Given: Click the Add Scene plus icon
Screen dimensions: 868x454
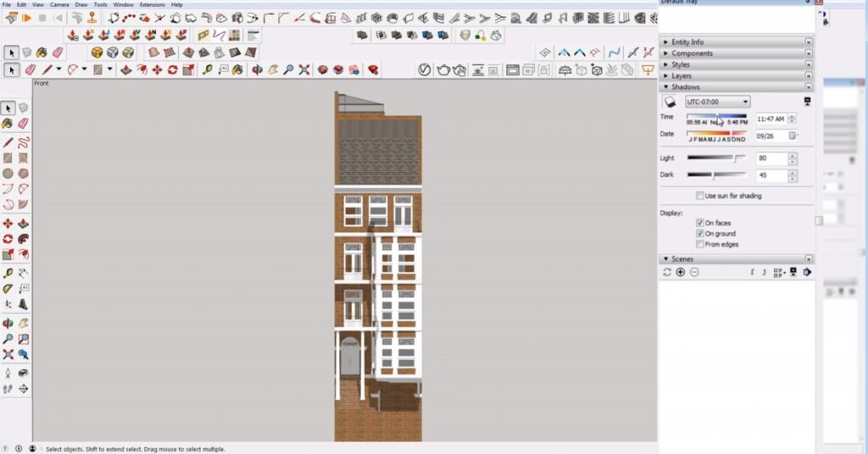Looking at the screenshot, I should point(681,272).
